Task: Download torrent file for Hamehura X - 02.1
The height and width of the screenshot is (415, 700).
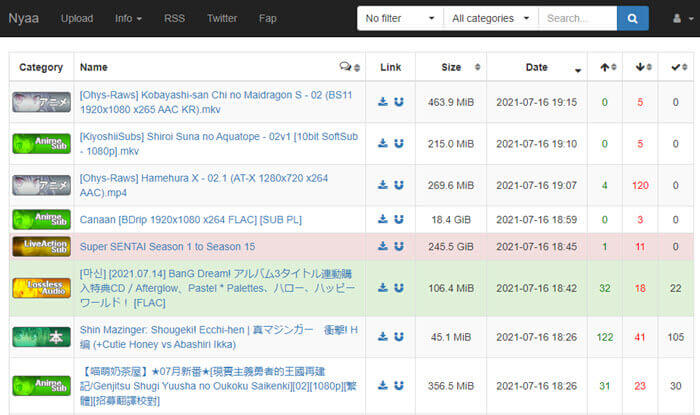Action: 383,185
